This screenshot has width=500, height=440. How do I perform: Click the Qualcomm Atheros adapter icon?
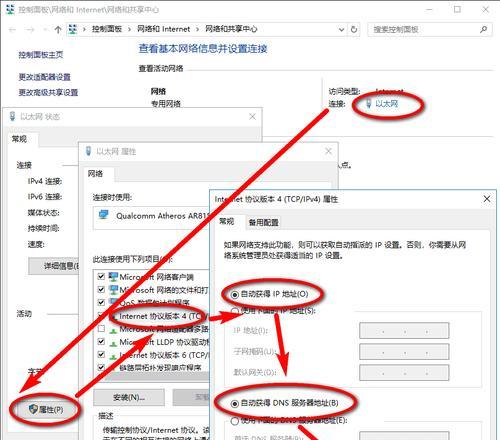[104, 215]
